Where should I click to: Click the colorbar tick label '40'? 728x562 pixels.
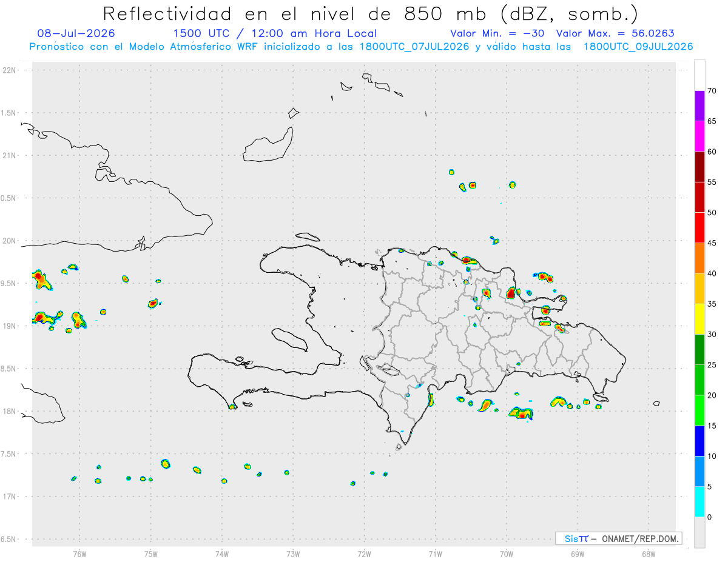[x=712, y=273]
